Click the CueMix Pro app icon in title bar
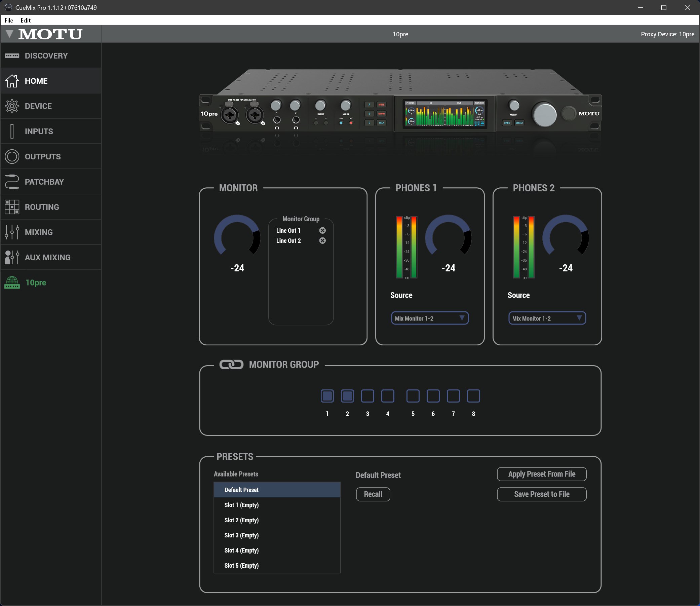The image size is (700, 606). pos(8,7)
